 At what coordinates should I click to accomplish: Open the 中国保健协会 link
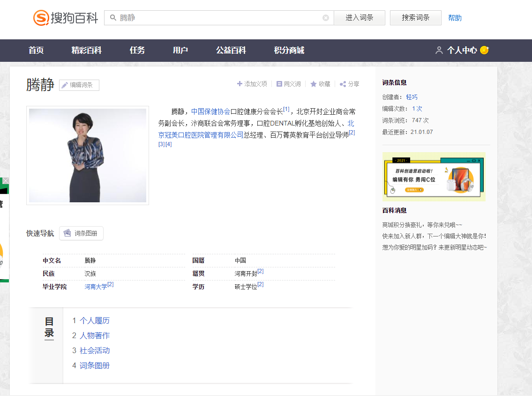pos(211,111)
